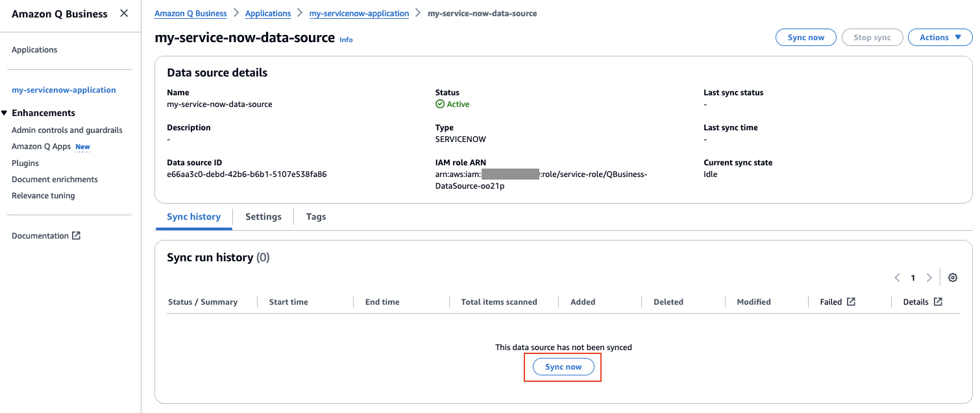Open the settings gear in Sync run history
Screen dimensions: 980x413
953,277
